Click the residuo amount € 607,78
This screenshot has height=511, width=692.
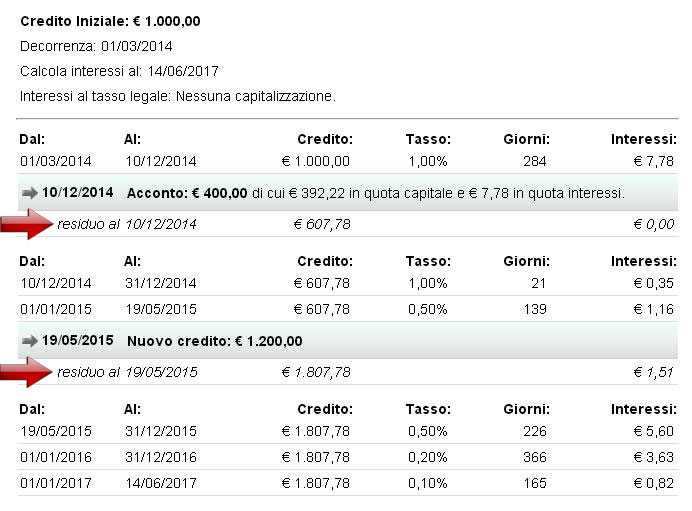(322, 224)
